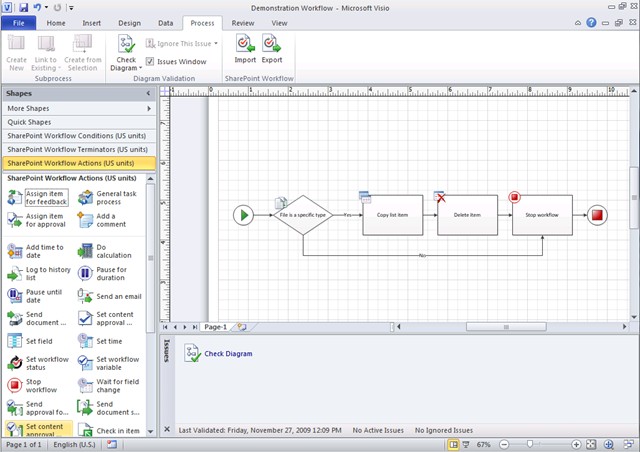This screenshot has width=640, height=452.
Task: Select the Set workflow status shape
Action: click(x=38, y=363)
